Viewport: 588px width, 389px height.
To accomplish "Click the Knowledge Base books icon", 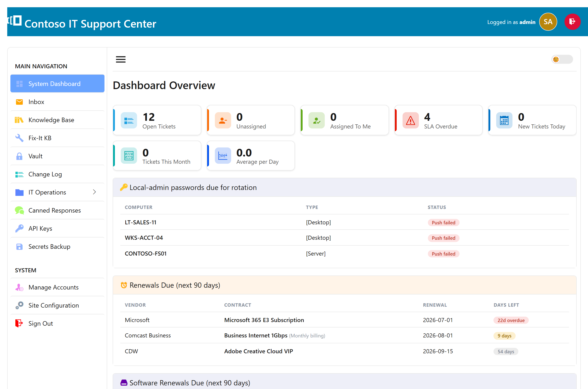I will pyautogui.click(x=19, y=120).
